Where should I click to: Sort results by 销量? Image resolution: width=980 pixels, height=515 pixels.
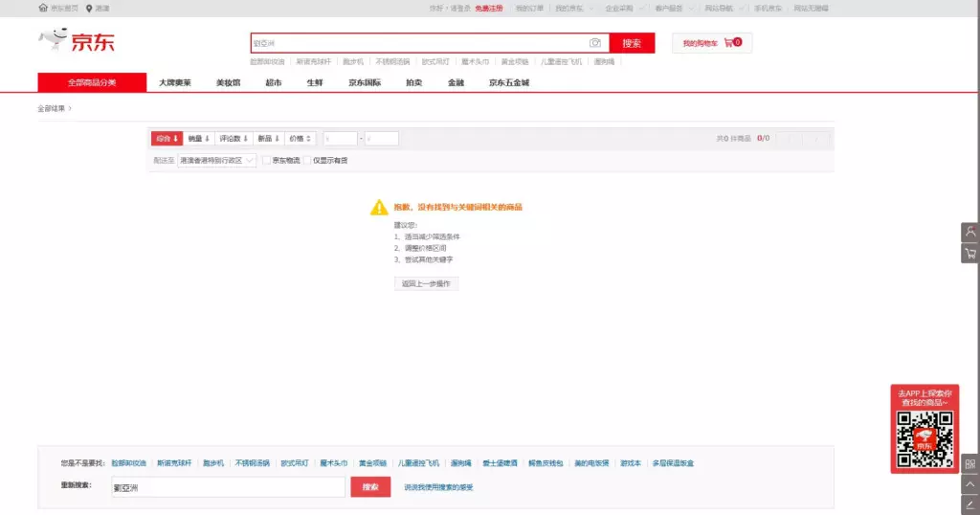(198, 138)
